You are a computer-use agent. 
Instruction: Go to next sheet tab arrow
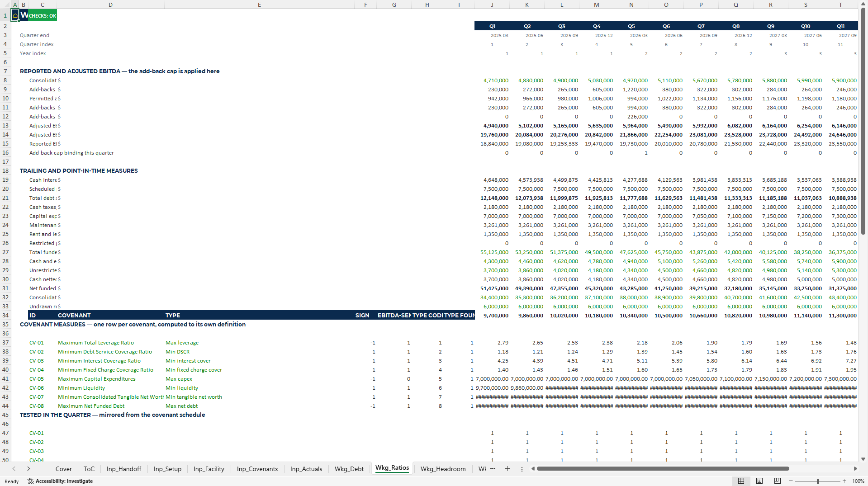(x=28, y=469)
